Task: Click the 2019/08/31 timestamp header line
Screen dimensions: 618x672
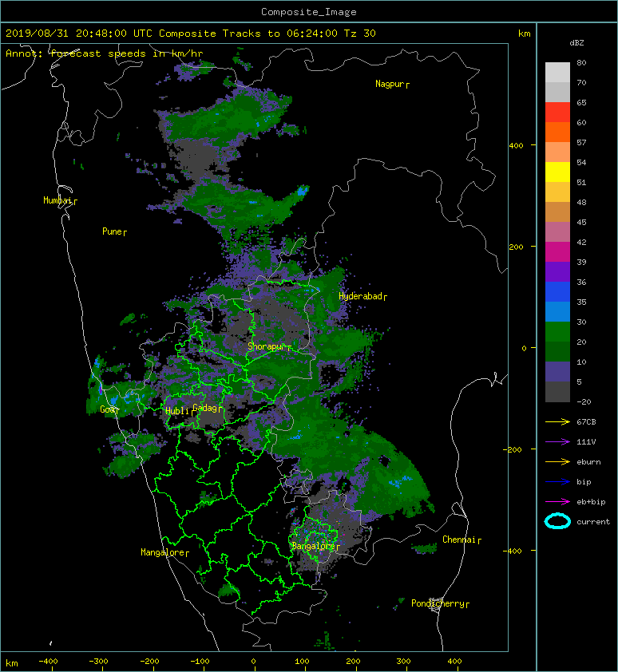Action: (x=191, y=34)
